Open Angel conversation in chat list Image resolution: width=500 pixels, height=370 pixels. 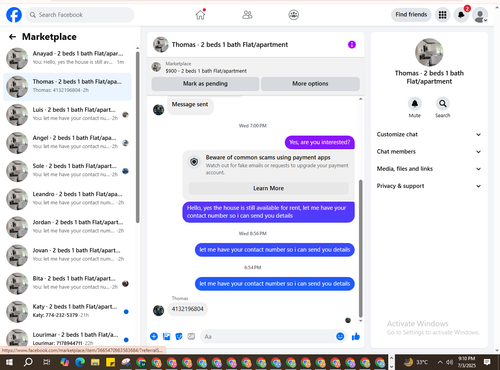tap(68, 143)
